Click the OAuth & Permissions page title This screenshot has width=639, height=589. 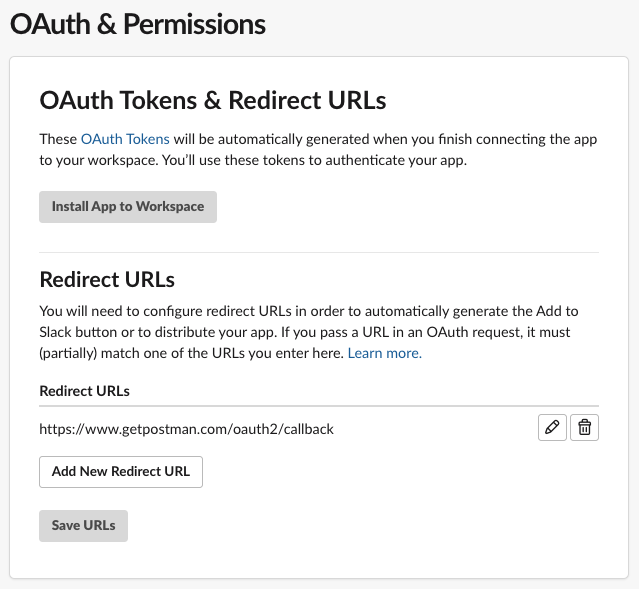pyautogui.click(x=138, y=24)
